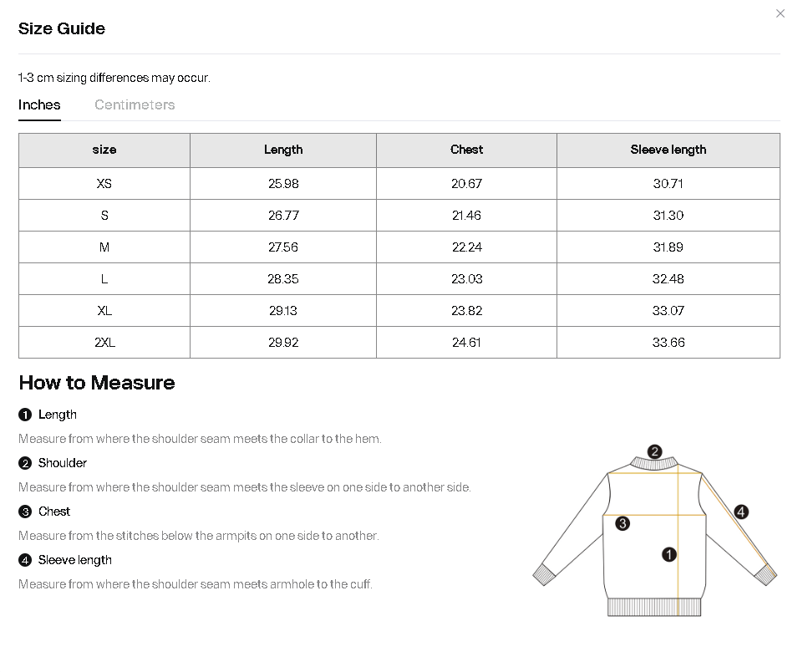
Task: Click the Size Guide title
Action: coord(62,28)
